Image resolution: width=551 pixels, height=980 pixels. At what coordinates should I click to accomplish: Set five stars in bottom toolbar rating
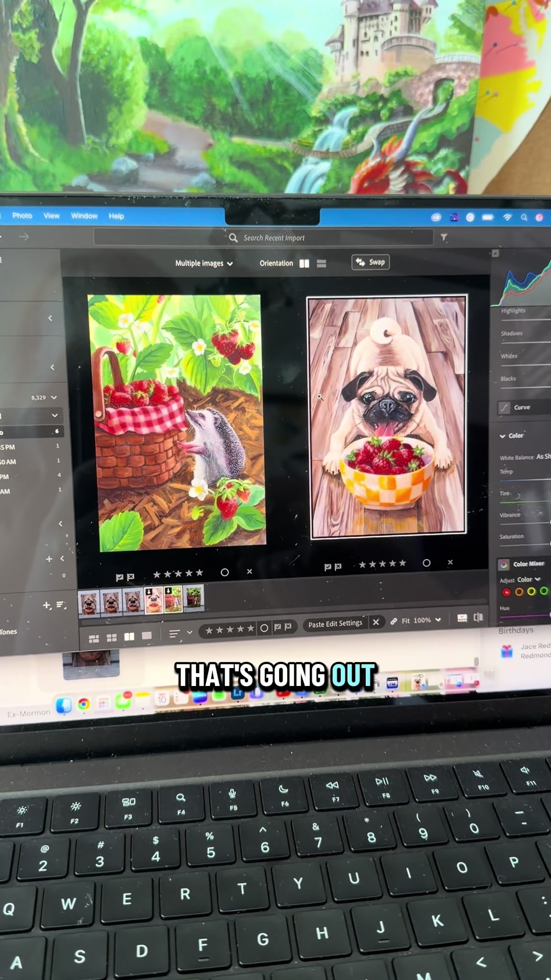pos(251,629)
